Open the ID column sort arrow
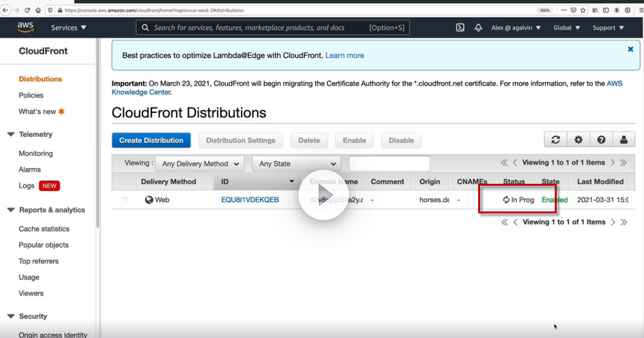Viewport: 644px width, 338px height. click(291, 182)
